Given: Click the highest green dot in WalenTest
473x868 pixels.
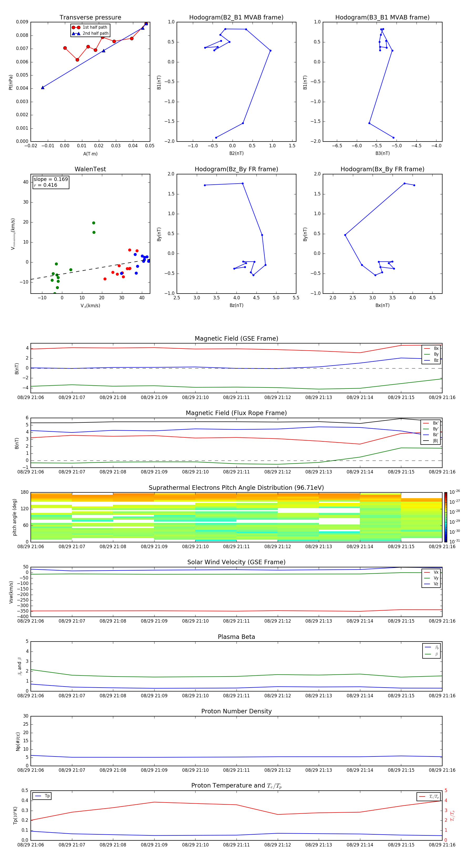Looking at the screenshot, I should tap(94, 223).
